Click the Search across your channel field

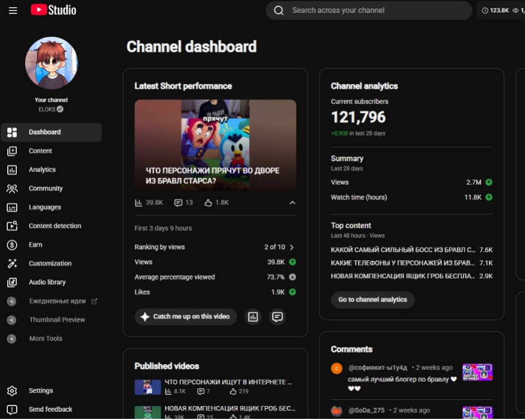(369, 11)
